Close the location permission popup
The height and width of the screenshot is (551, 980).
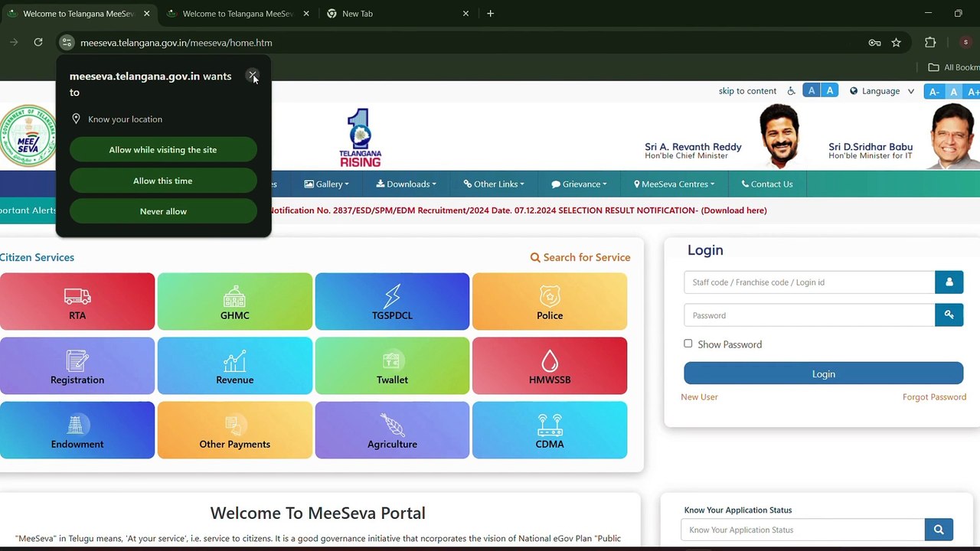(252, 76)
